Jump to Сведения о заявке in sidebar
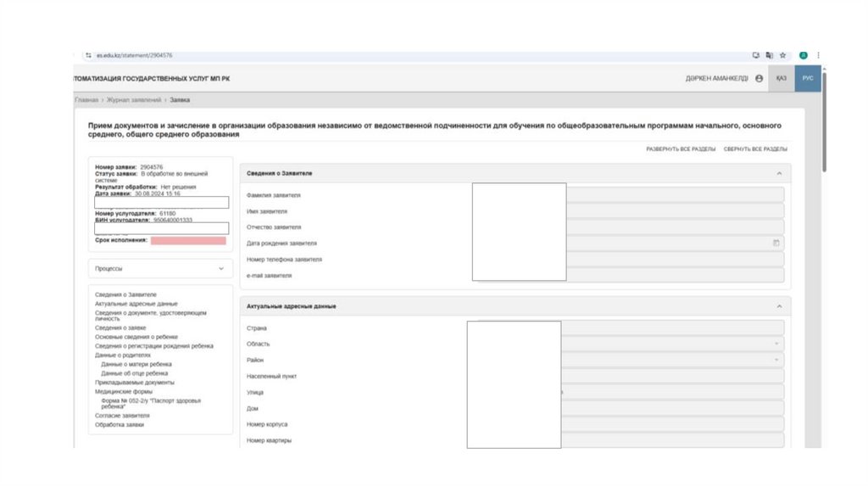The image size is (868, 487). (120, 328)
